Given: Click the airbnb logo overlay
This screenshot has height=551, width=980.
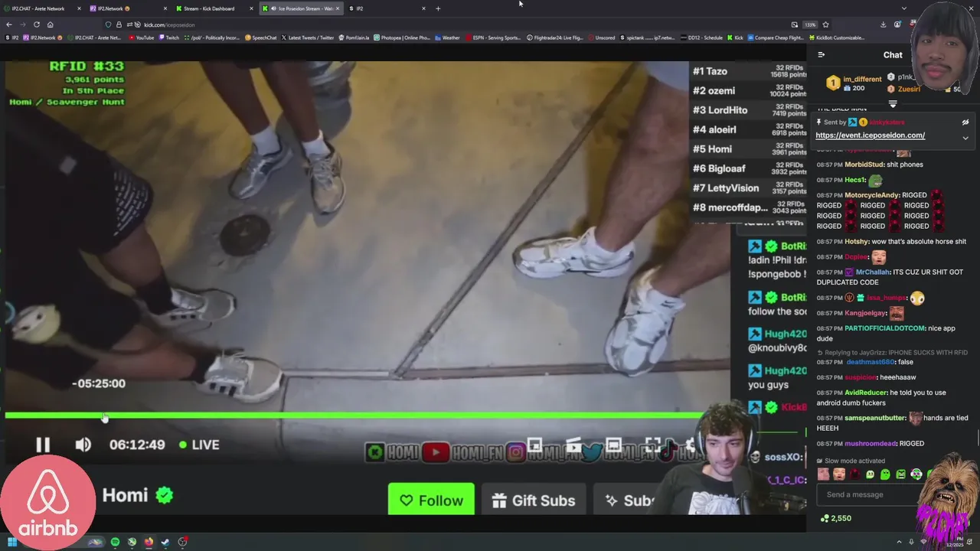Looking at the screenshot, I should click(x=48, y=501).
